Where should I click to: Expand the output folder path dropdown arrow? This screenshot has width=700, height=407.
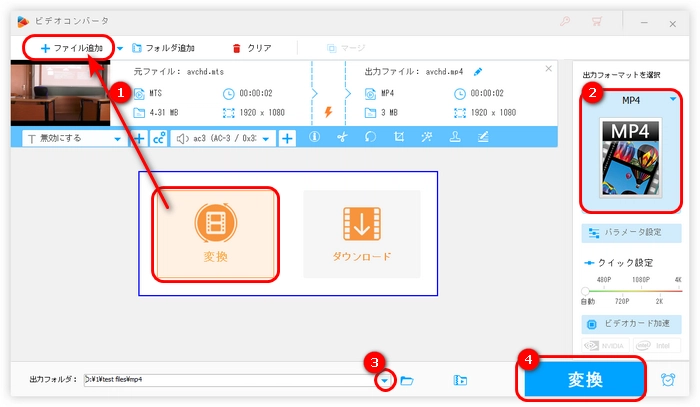(x=384, y=381)
